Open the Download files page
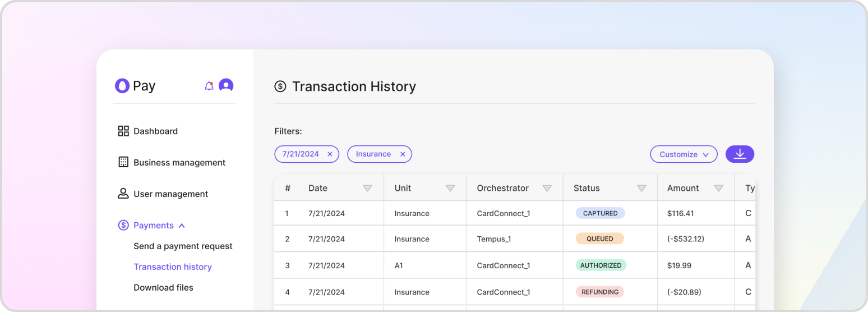 163,288
